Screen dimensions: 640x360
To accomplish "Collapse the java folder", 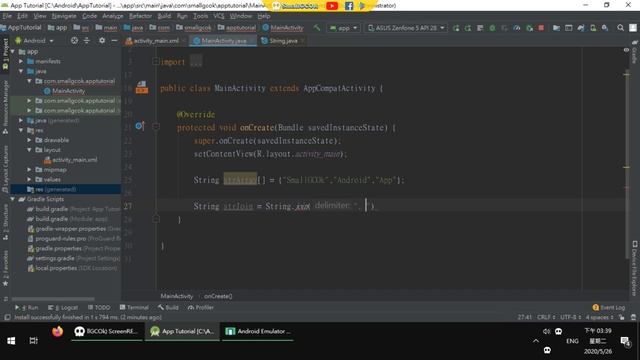I will coord(21,71).
